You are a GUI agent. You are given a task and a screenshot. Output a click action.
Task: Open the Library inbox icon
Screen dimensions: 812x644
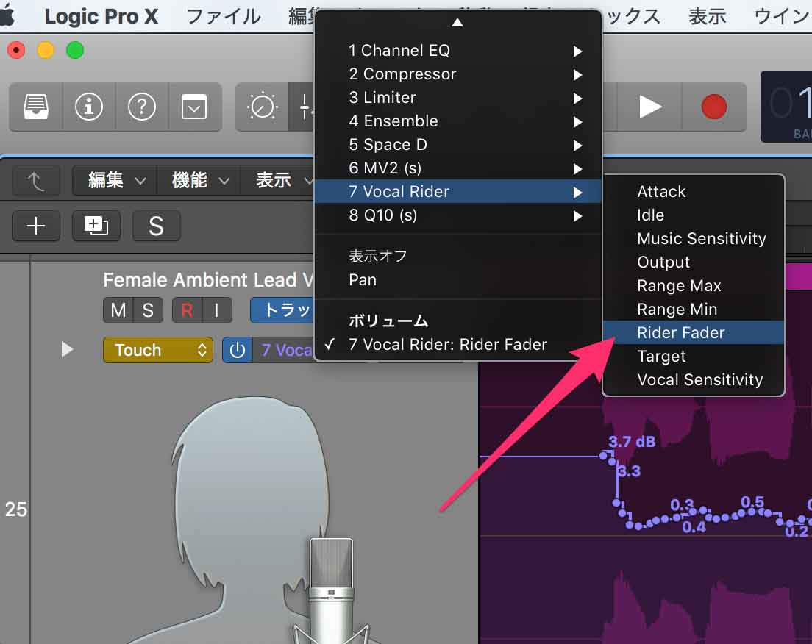point(36,107)
